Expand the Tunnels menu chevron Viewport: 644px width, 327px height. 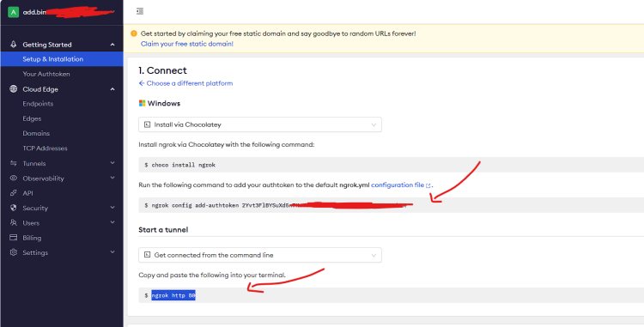[112, 163]
